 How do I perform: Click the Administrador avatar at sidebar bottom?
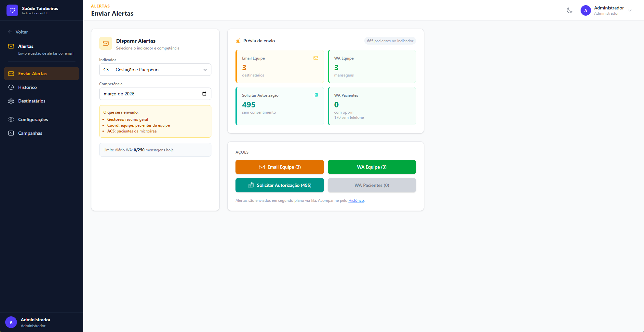pos(11,322)
